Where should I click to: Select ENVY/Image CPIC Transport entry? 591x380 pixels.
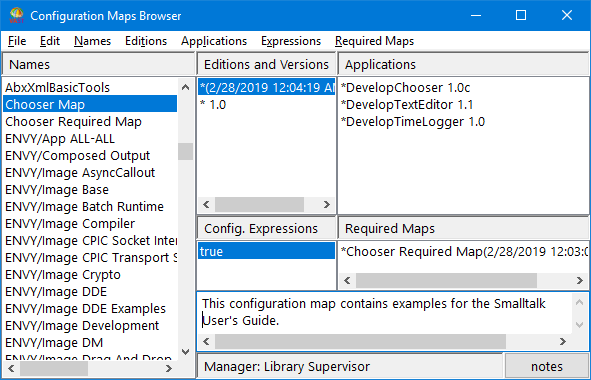click(x=90, y=257)
